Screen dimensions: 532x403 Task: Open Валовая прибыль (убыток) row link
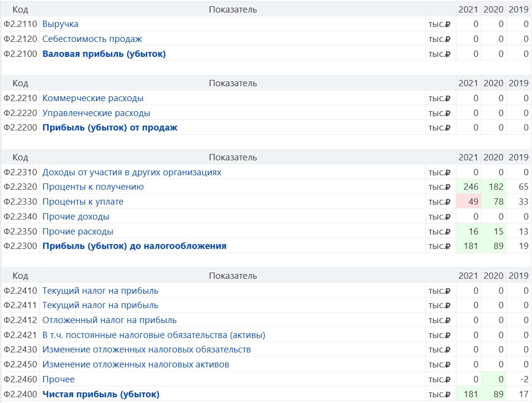point(104,54)
